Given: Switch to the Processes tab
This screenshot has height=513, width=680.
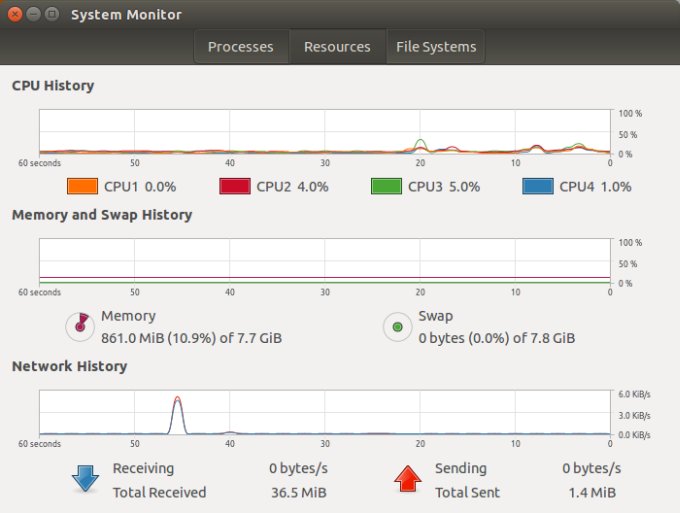Looking at the screenshot, I should click(240, 47).
